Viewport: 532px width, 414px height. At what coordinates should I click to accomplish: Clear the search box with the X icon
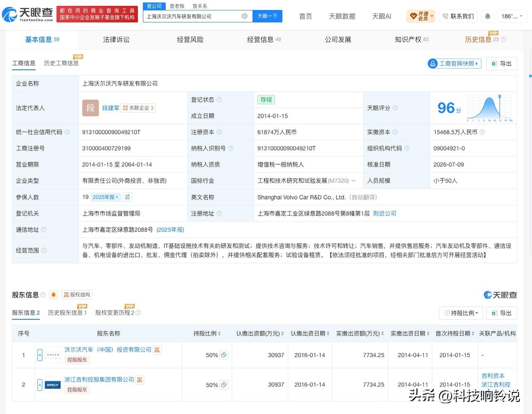coord(244,16)
